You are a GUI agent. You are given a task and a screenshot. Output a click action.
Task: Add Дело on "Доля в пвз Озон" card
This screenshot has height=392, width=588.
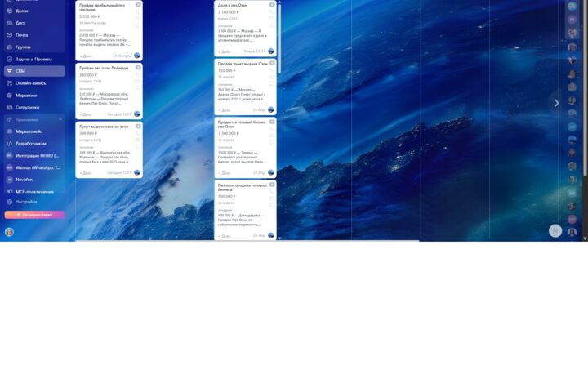(225, 51)
